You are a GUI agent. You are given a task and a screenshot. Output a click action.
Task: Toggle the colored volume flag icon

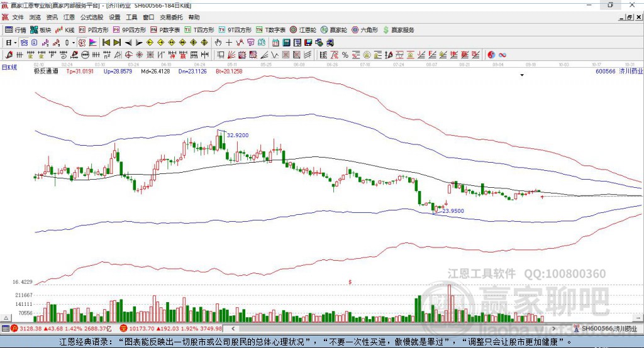point(93,43)
